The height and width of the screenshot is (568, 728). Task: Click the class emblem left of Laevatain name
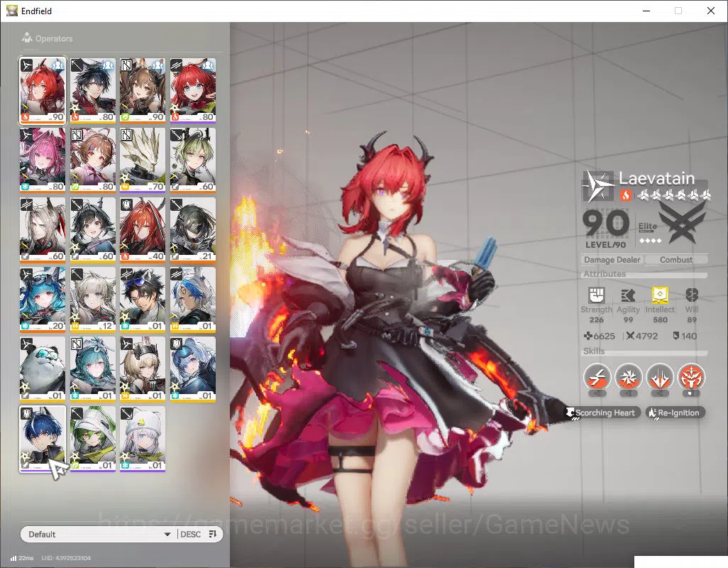point(598,186)
